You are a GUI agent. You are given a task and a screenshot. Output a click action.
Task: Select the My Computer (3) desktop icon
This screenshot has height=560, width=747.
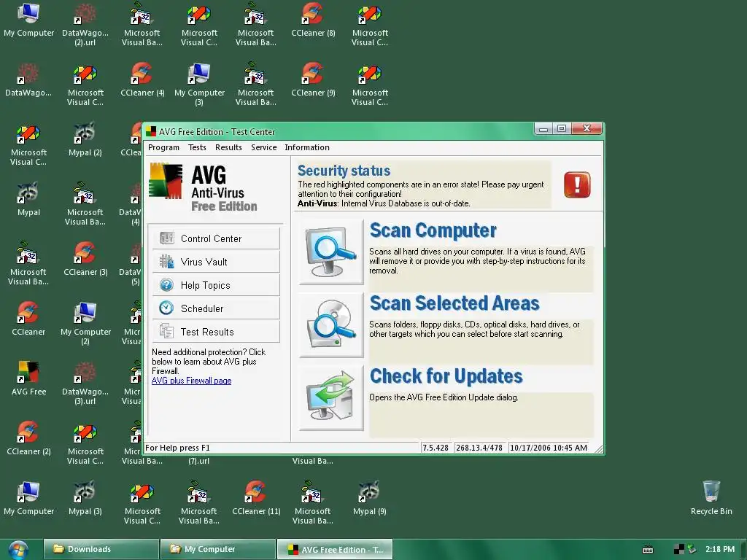[199, 85]
